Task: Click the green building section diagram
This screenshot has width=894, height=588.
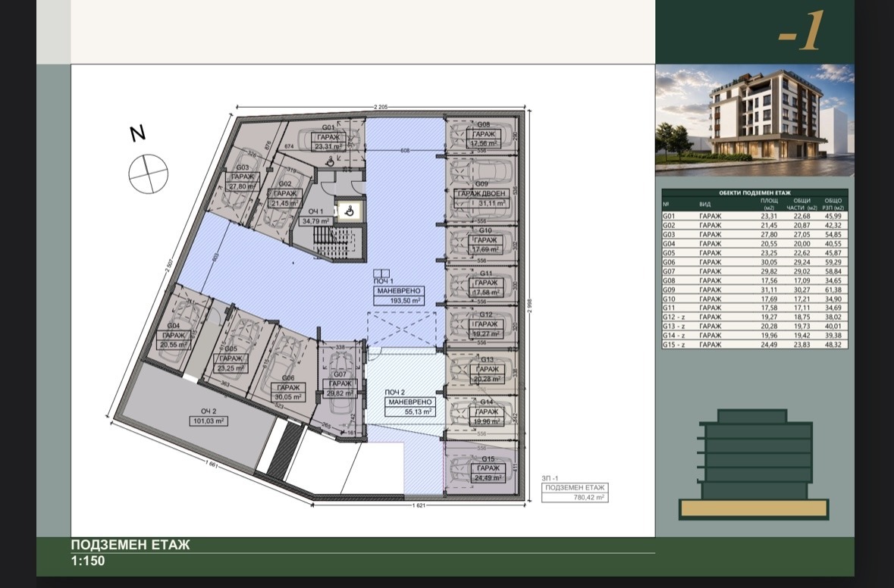Action: [x=754, y=464]
